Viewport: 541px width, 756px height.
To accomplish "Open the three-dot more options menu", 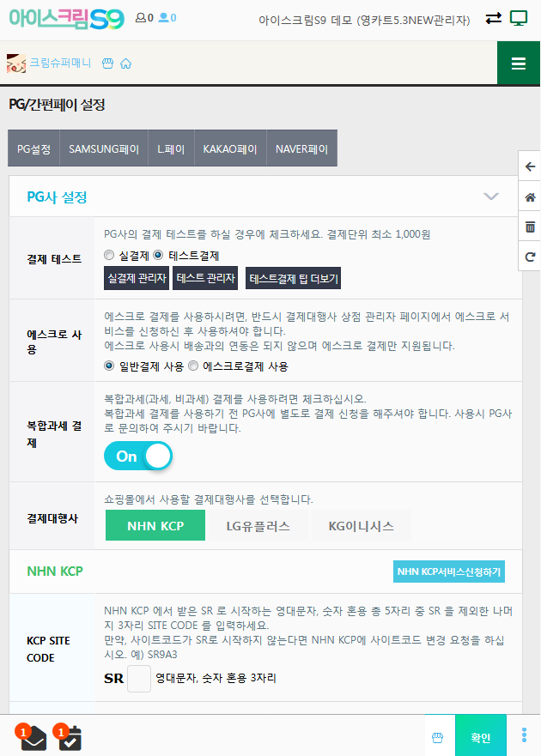I will point(524,735).
